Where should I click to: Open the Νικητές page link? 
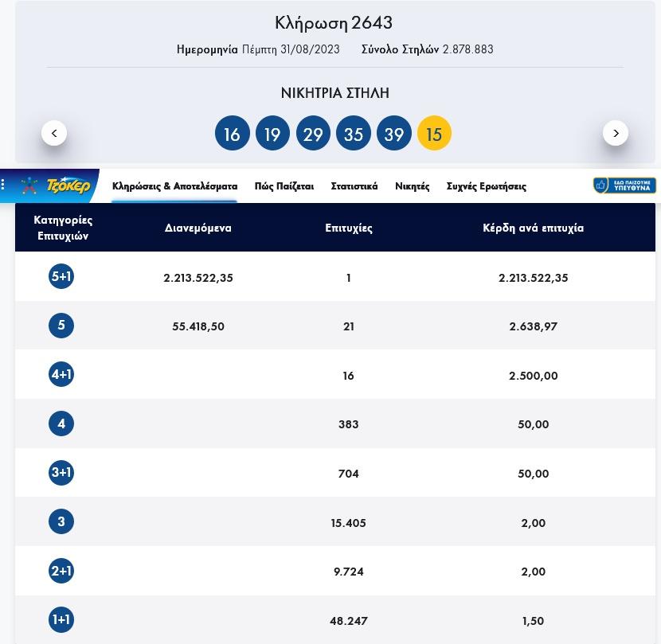(x=412, y=186)
